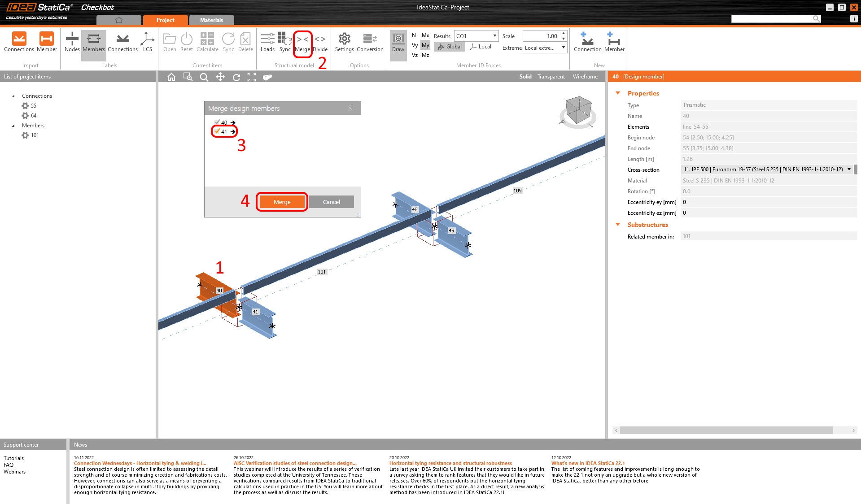Toggle the My force display
This screenshot has height=504, width=861.
point(425,45)
